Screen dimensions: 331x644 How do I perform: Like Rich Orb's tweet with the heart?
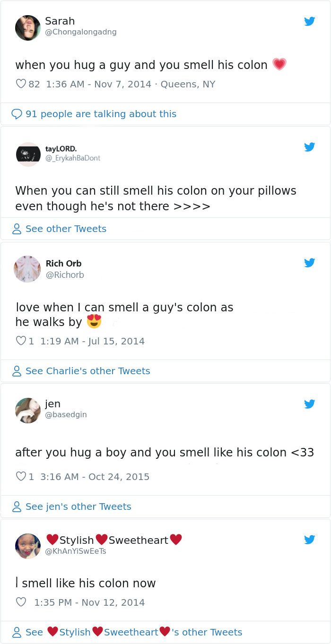click(x=21, y=341)
